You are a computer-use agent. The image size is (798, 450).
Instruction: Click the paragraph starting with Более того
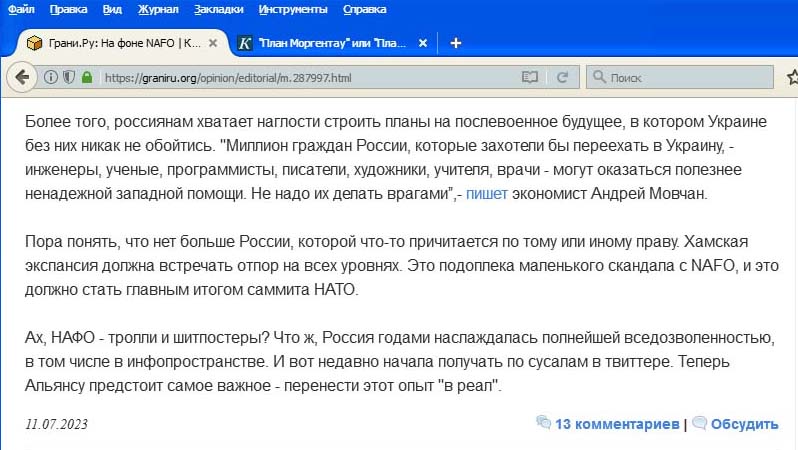[x=395, y=157]
